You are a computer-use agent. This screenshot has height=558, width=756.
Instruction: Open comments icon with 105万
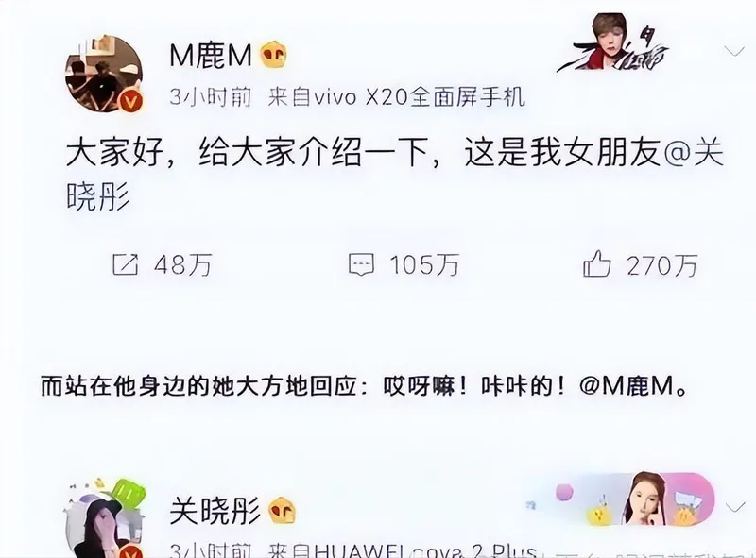tap(361, 264)
